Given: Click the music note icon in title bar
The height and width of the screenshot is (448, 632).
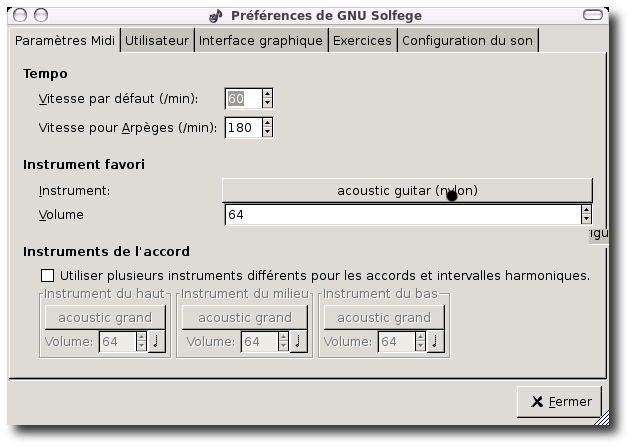Looking at the screenshot, I should (x=216, y=15).
